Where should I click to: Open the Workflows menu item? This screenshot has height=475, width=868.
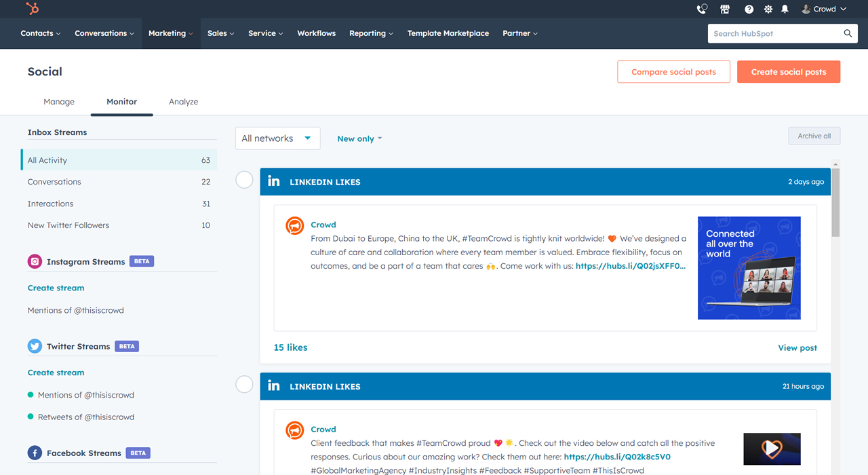click(x=317, y=33)
